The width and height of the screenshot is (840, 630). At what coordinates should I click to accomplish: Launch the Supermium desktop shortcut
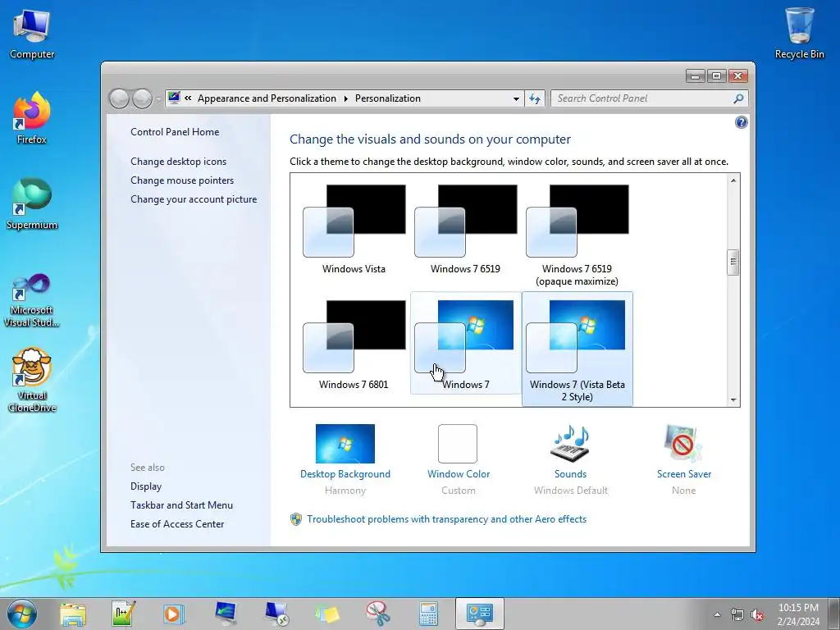pos(32,203)
